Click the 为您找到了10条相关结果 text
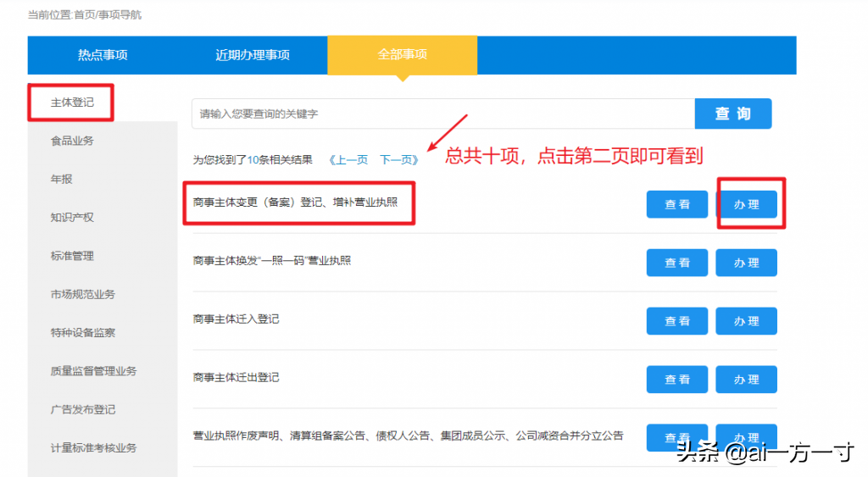This screenshot has height=477, width=868. 253,160
